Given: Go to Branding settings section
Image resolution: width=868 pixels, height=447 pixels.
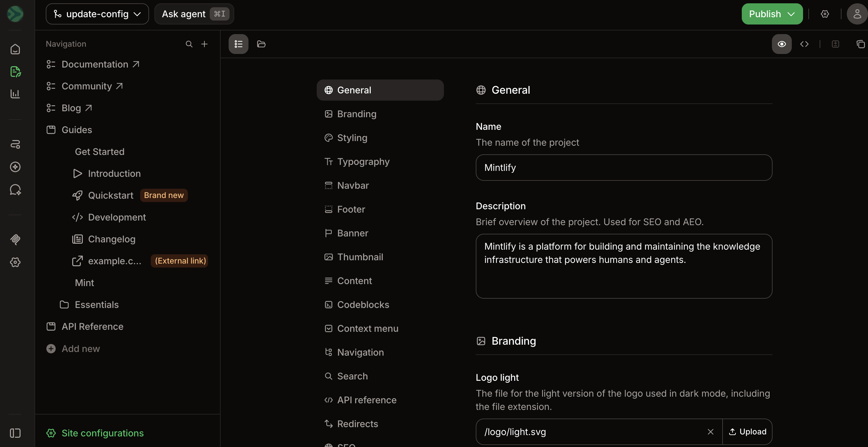Looking at the screenshot, I should click(x=380, y=114).
